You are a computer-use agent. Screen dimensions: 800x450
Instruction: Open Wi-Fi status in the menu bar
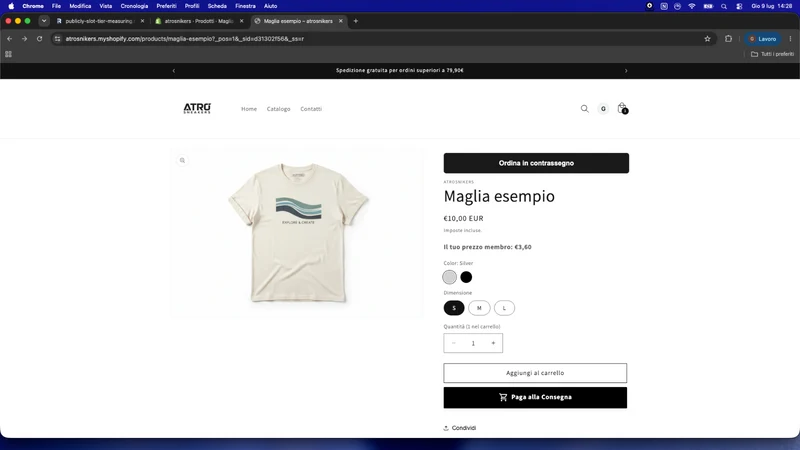coord(692,6)
